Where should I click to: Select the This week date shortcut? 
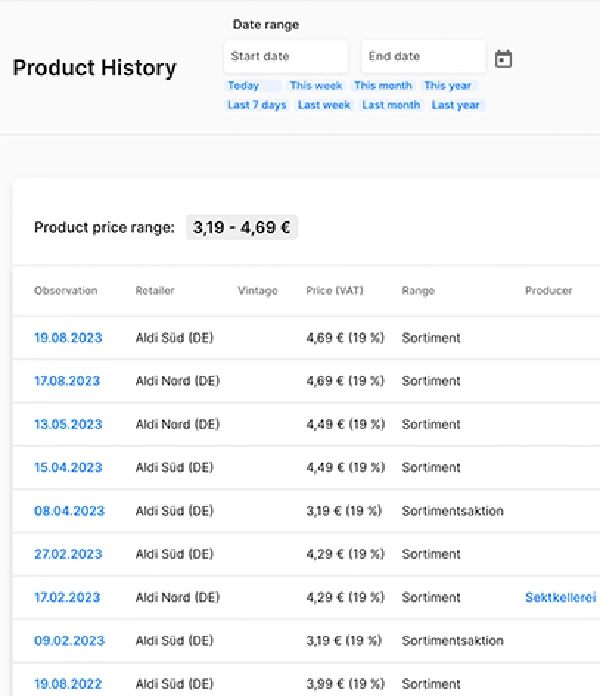point(316,86)
